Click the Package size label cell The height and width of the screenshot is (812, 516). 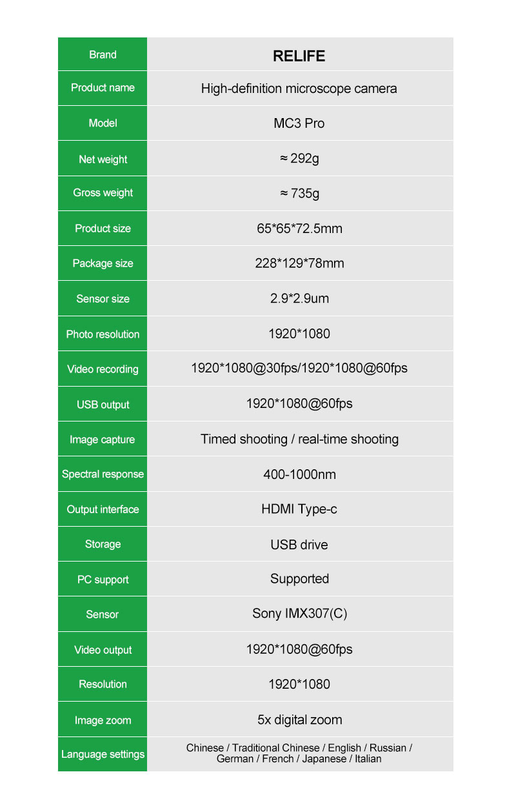(x=103, y=263)
